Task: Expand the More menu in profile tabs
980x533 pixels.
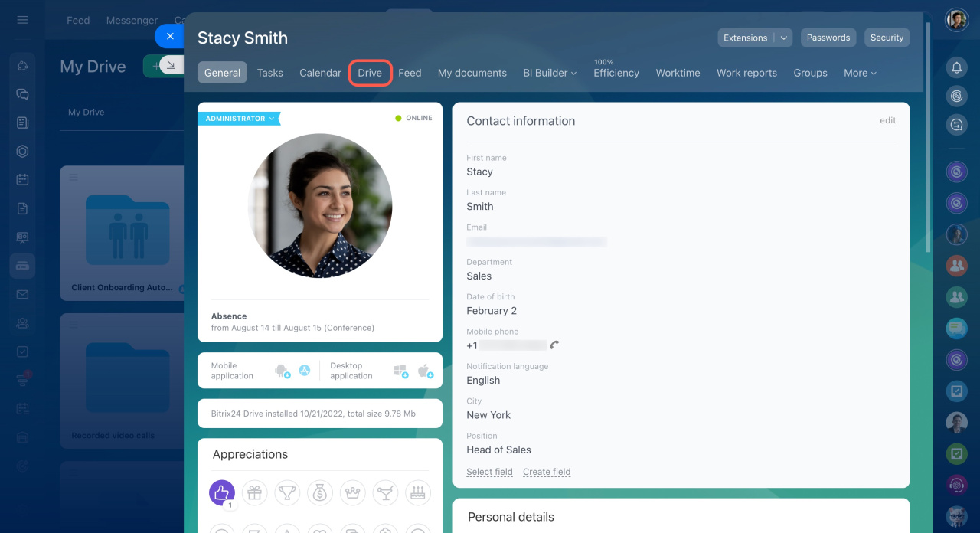Action: click(860, 73)
